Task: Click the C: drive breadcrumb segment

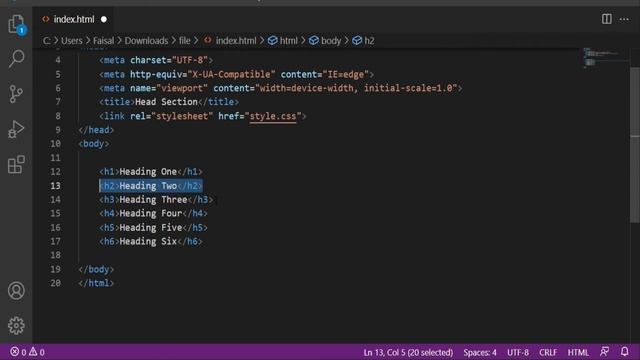Action: [x=47, y=40]
